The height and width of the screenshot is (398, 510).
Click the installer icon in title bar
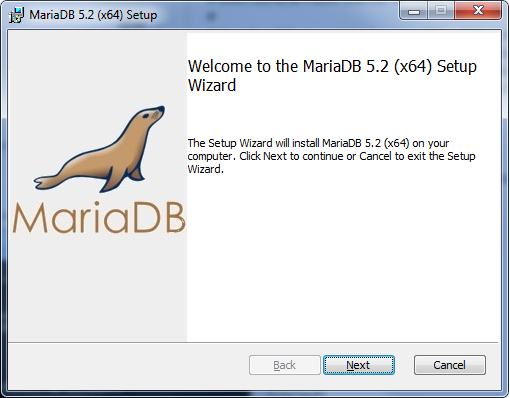coord(16,15)
